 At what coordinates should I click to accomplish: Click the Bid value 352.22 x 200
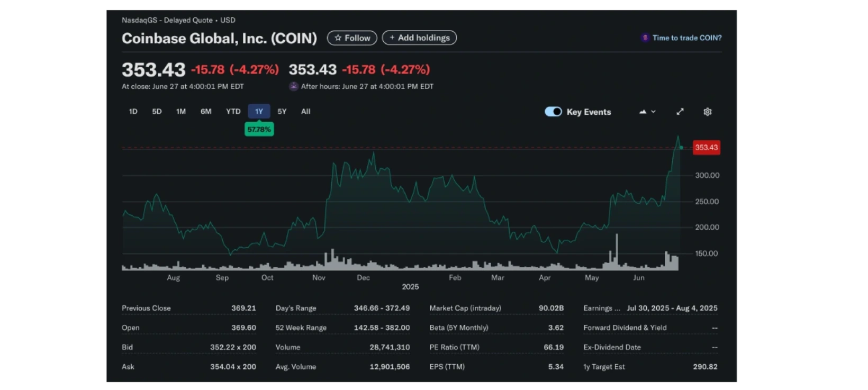(x=233, y=347)
